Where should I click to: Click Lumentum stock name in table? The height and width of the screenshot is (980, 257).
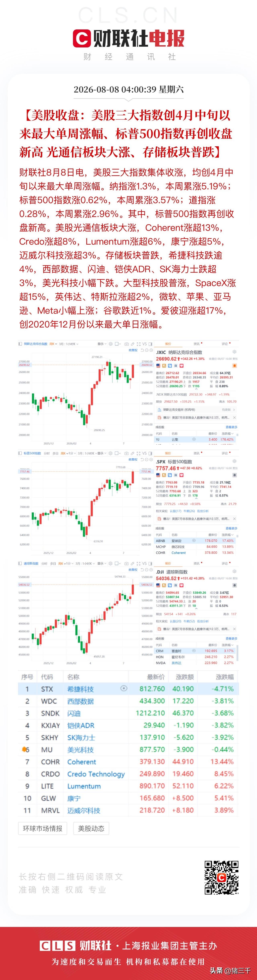(x=84, y=786)
